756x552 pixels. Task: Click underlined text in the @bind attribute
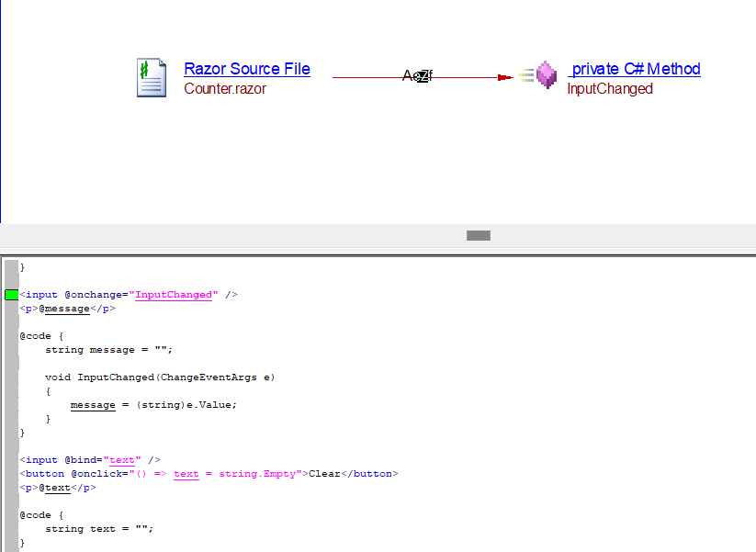(x=121, y=460)
